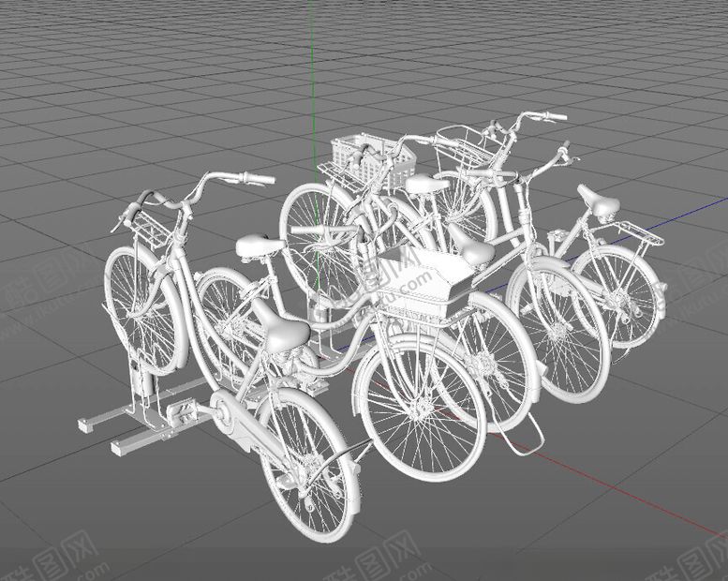Click the blue Z-axis line on the grid
This screenshot has width=728, height=581.
point(693,211)
